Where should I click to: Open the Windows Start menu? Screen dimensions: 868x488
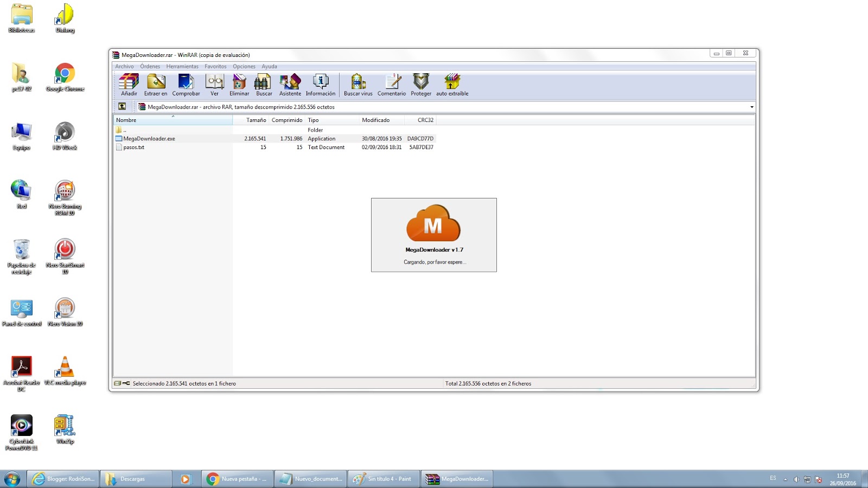coord(12,479)
